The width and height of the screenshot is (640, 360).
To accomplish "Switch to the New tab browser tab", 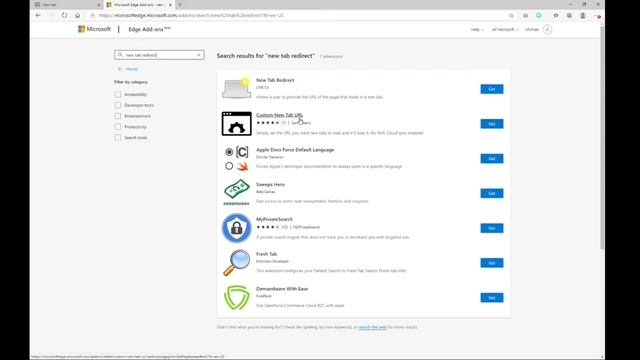I will tap(67, 4).
